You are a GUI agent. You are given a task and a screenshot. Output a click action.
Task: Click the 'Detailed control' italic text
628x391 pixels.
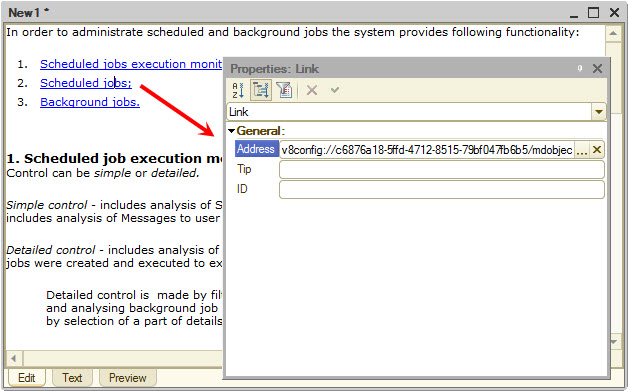[50, 250]
